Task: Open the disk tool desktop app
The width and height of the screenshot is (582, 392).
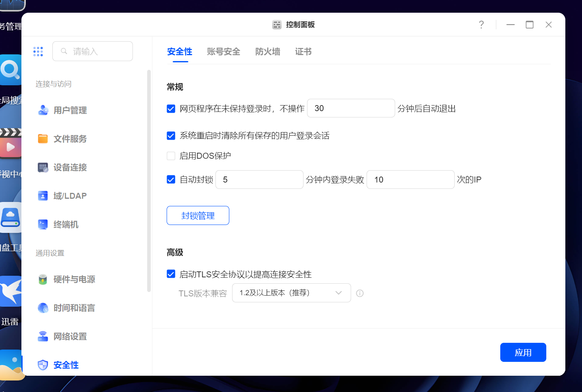Action: pyautogui.click(x=10, y=217)
